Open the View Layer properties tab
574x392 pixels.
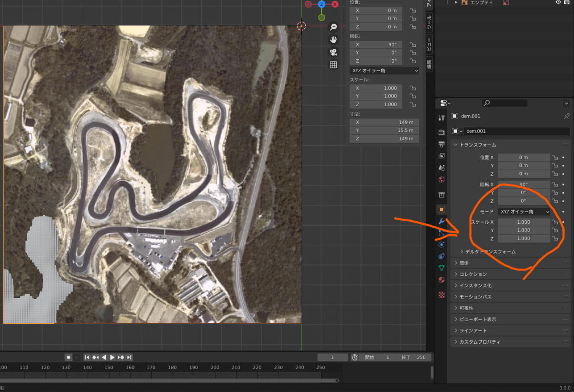tap(442, 156)
